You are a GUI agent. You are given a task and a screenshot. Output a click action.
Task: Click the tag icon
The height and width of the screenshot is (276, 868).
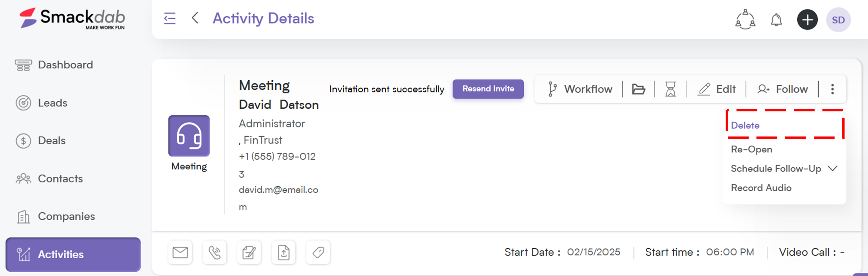318,252
